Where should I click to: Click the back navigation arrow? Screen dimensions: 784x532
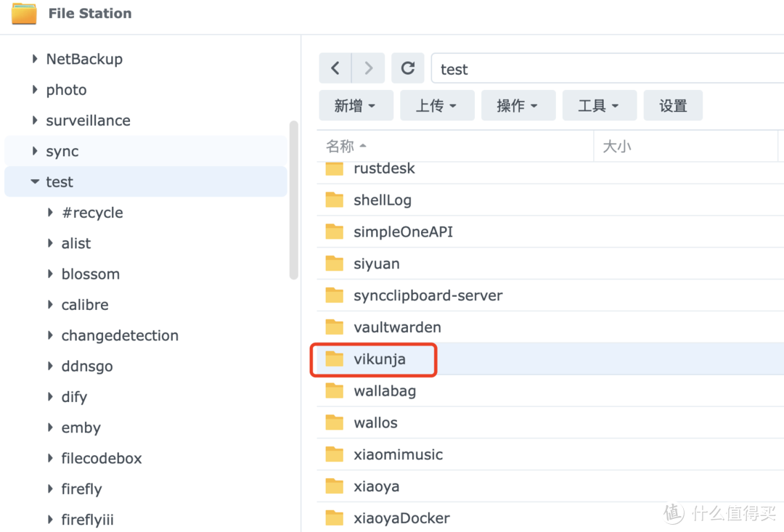click(335, 68)
